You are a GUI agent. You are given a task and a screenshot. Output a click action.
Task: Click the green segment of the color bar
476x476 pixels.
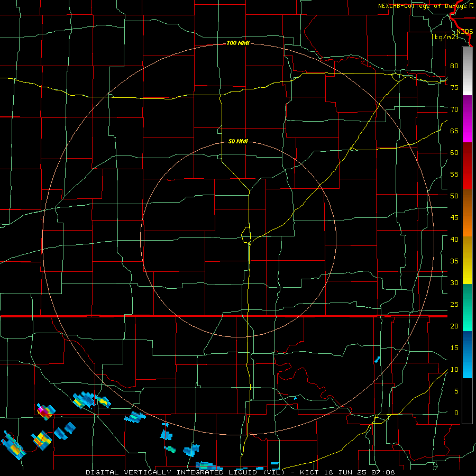pyautogui.click(x=467, y=307)
